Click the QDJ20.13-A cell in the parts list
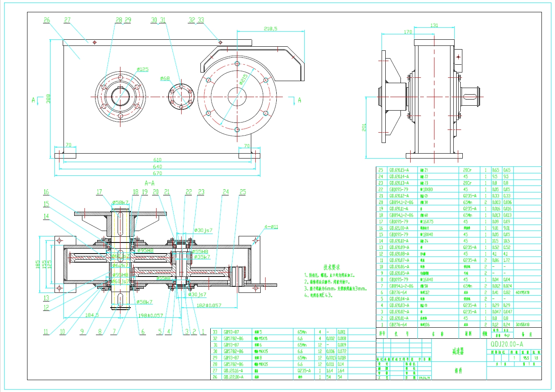The width and height of the screenshot is (555, 392). tap(399, 183)
